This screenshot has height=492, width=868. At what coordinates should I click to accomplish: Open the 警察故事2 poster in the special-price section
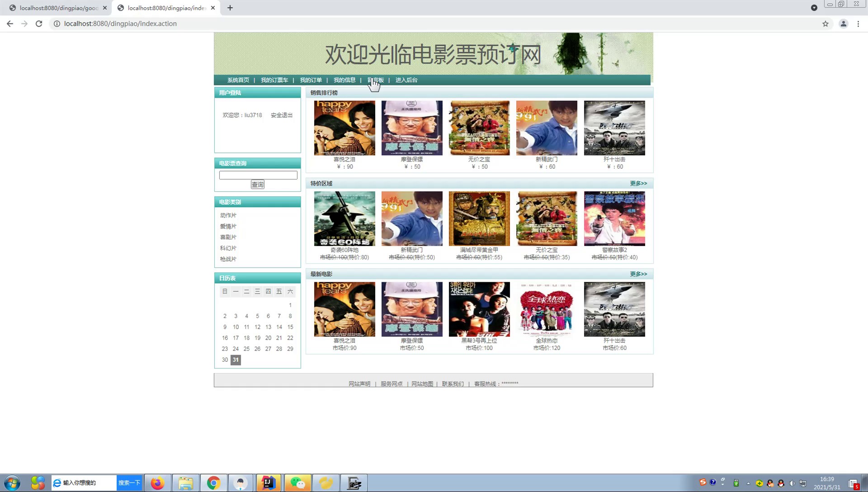tap(614, 219)
